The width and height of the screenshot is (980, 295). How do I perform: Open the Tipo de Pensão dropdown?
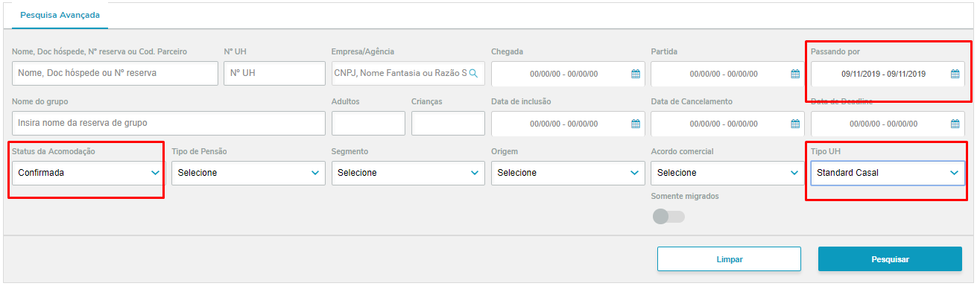[248, 173]
